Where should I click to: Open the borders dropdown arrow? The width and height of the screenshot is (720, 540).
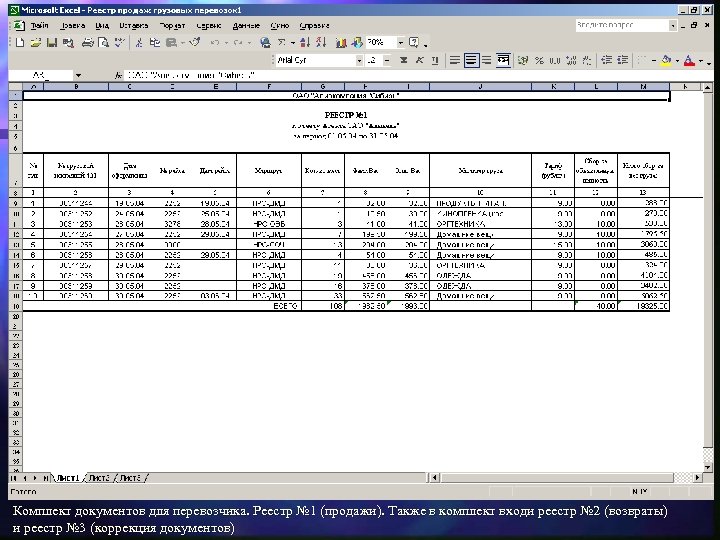tap(653, 60)
